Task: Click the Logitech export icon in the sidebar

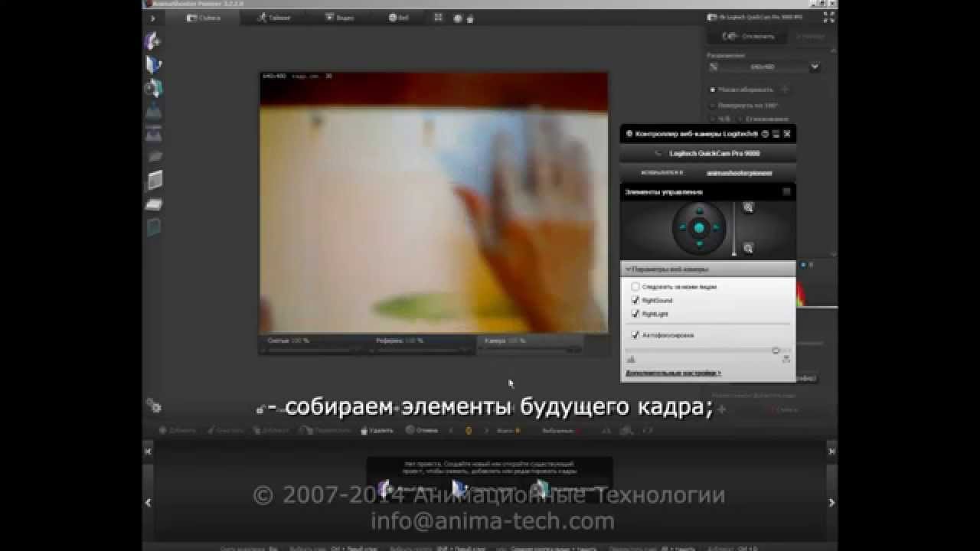Action: (154, 133)
